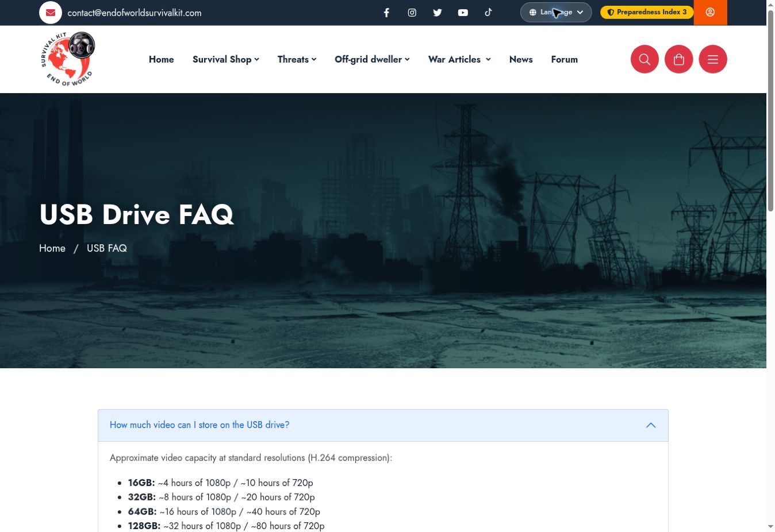The image size is (775, 532).
Task: Open the News navigation item
Action: [521, 59]
